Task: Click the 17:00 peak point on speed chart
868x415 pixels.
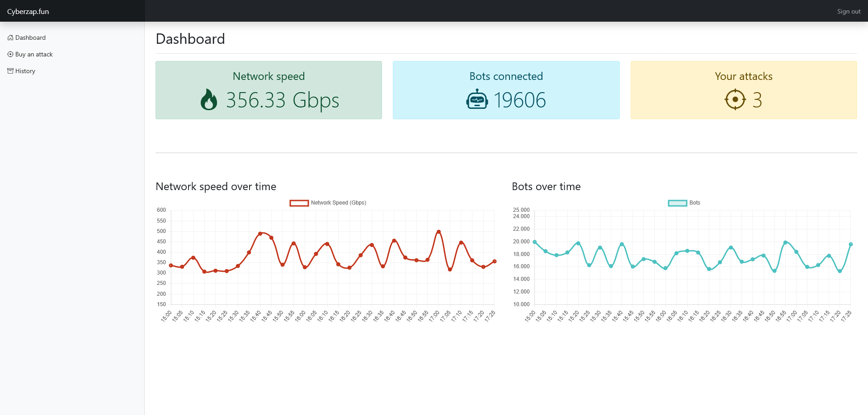Action: coord(439,232)
